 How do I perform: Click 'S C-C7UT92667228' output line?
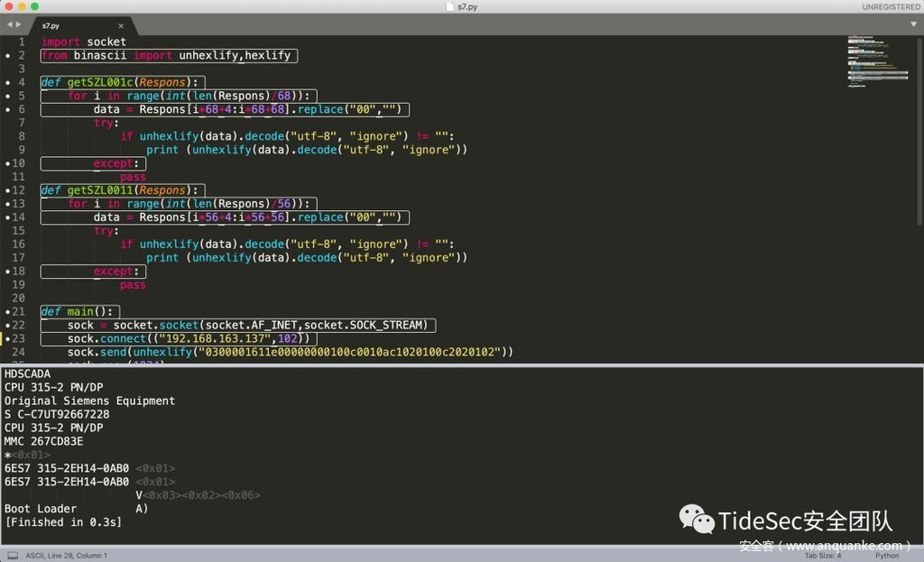point(57,414)
